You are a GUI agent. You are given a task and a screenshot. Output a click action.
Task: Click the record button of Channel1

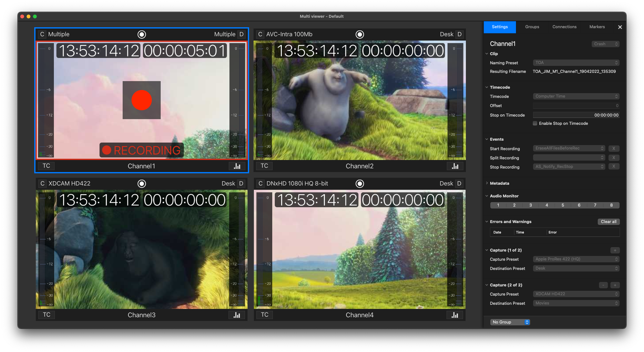(x=142, y=34)
